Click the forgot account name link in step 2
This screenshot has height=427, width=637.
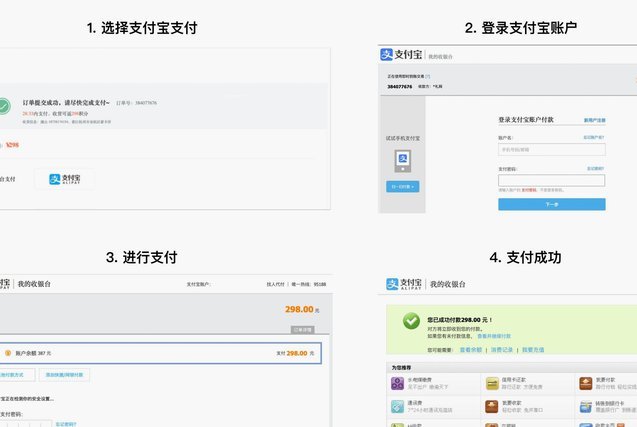click(594, 137)
